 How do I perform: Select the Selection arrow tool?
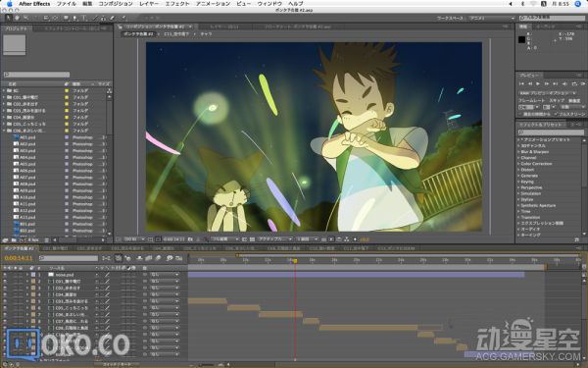(x=8, y=18)
